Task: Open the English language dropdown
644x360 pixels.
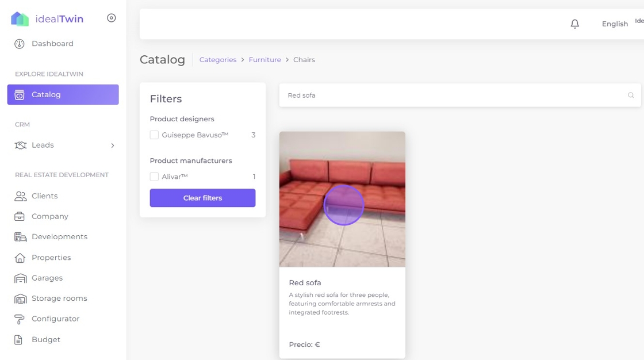Action: (615, 24)
